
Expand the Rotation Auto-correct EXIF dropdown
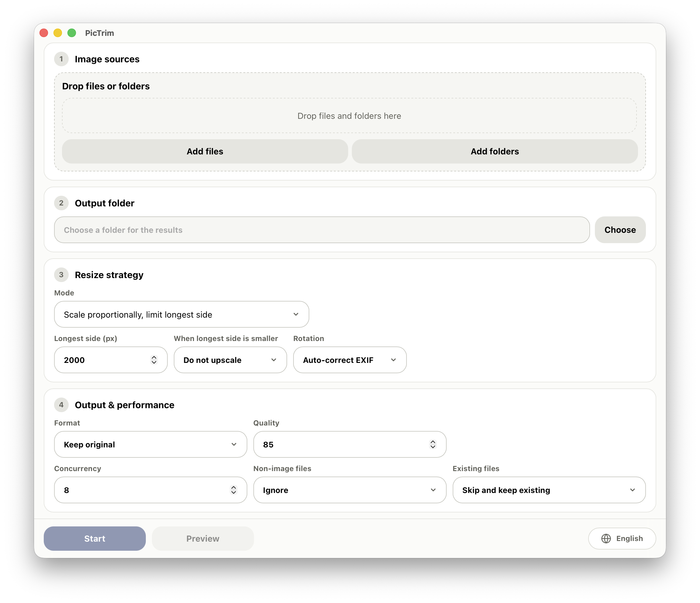point(350,360)
